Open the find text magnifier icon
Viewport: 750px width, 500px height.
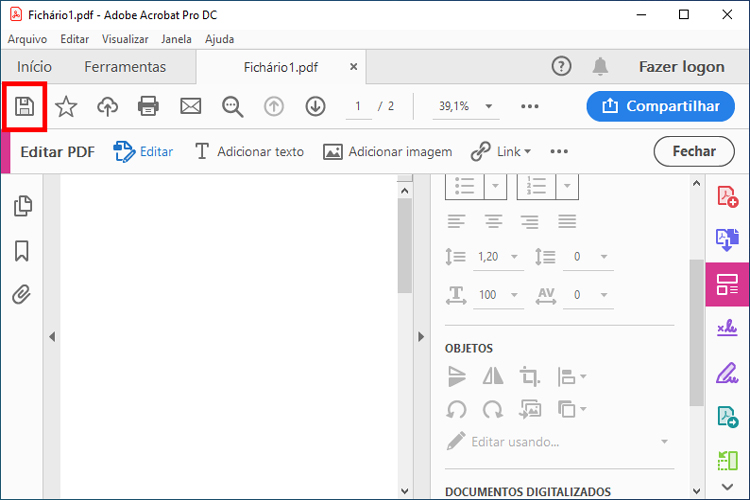tap(232, 107)
